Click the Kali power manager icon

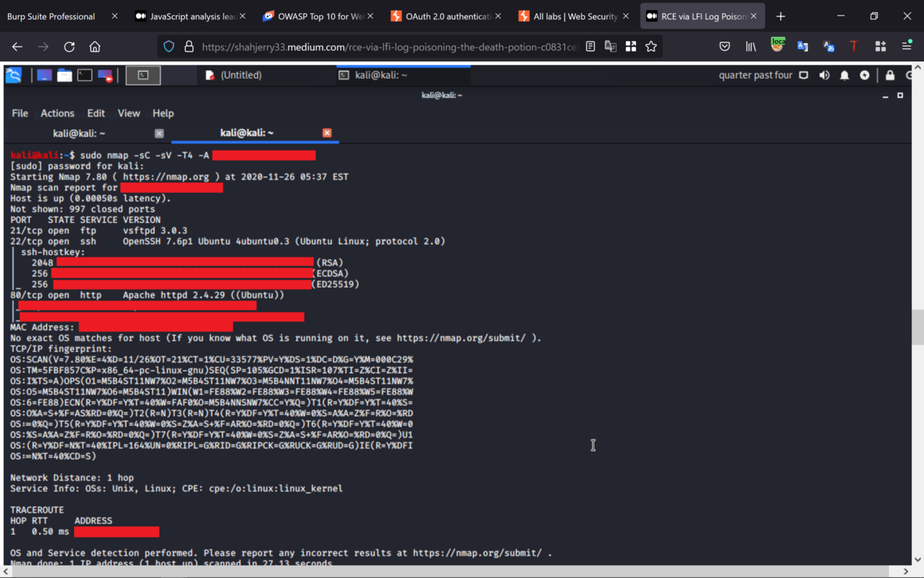click(865, 75)
